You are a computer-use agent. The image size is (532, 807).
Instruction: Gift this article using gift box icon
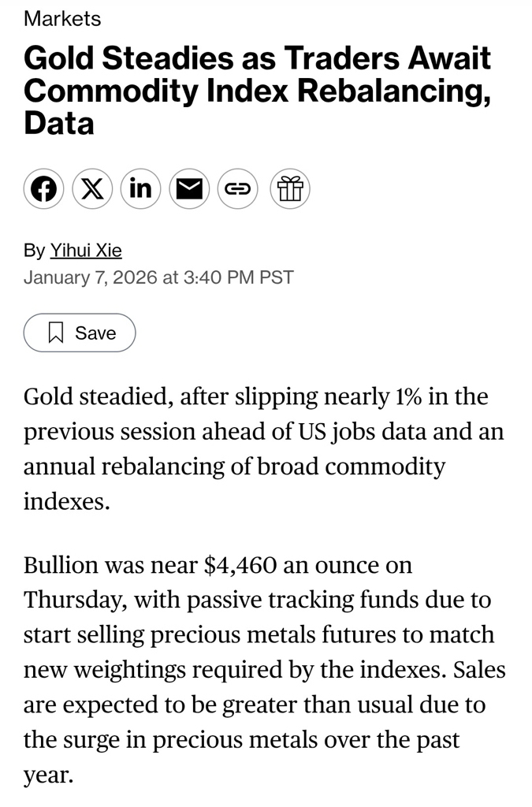(x=290, y=188)
